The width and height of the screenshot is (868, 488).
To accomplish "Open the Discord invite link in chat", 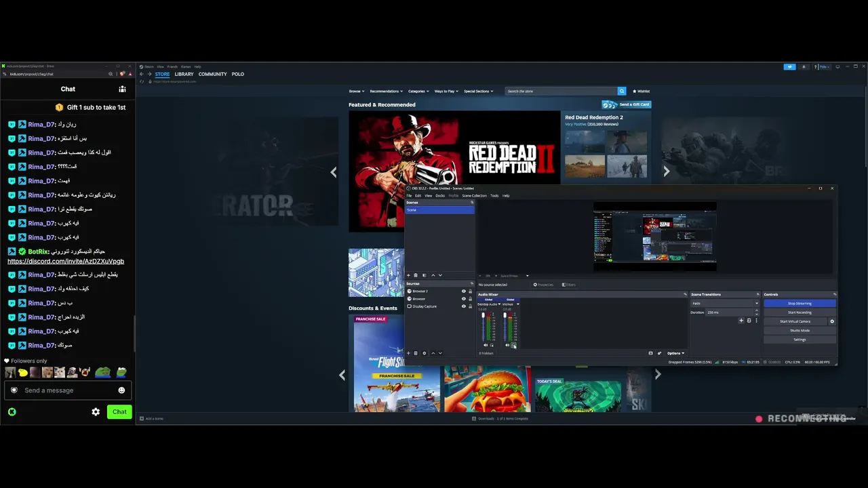I will pos(66,261).
